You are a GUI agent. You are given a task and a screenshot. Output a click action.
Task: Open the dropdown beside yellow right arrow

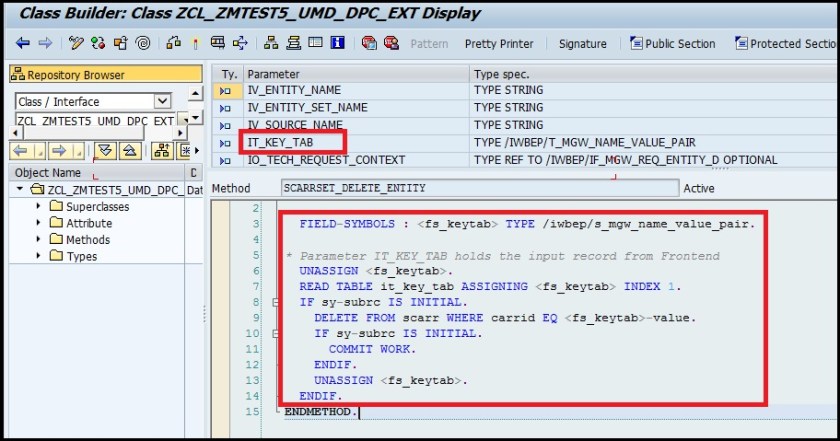coord(78,151)
